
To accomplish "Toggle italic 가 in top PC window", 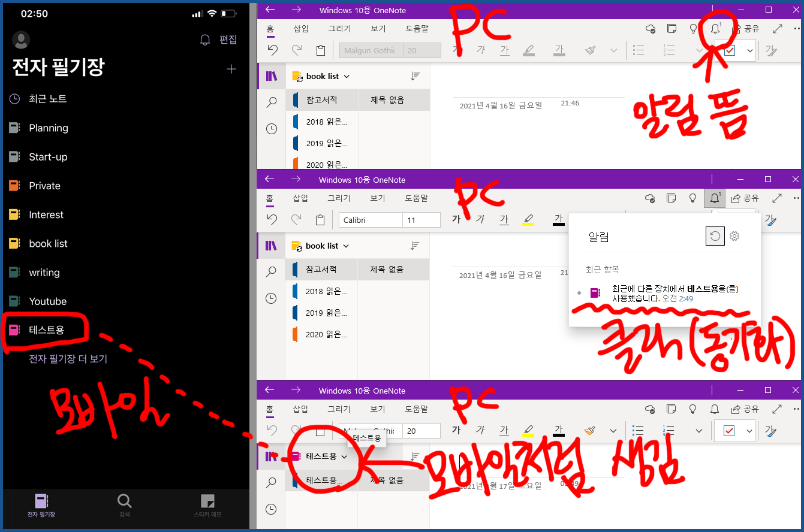I will pyautogui.click(x=480, y=50).
